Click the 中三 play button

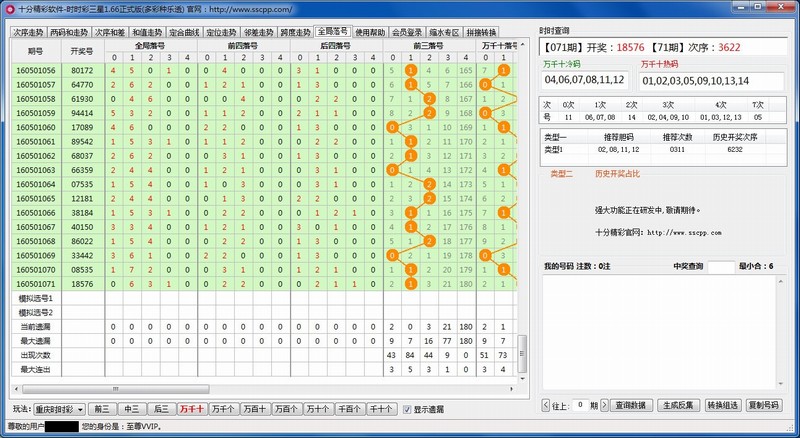click(x=132, y=409)
